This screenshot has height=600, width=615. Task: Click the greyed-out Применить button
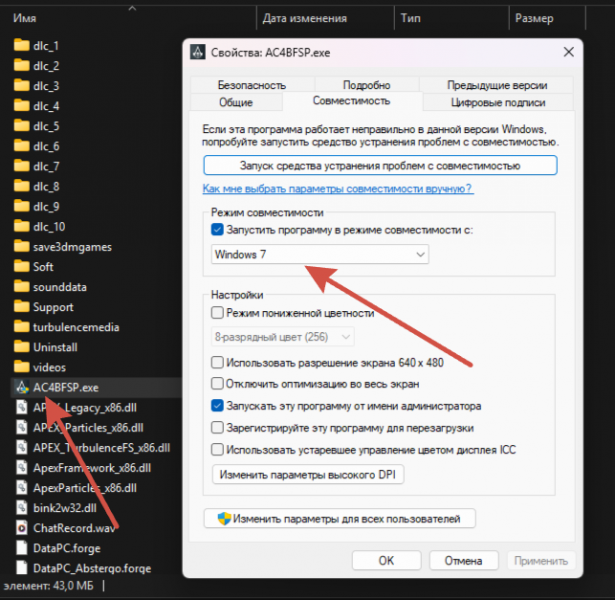[x=541, y=560]
